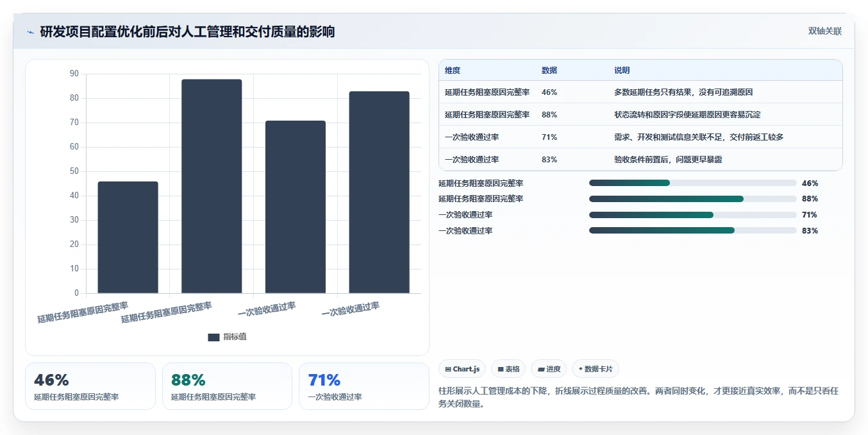Click the 88% progress bar
The width and height of the screenshot is (868, 435).
coord(693,199)
